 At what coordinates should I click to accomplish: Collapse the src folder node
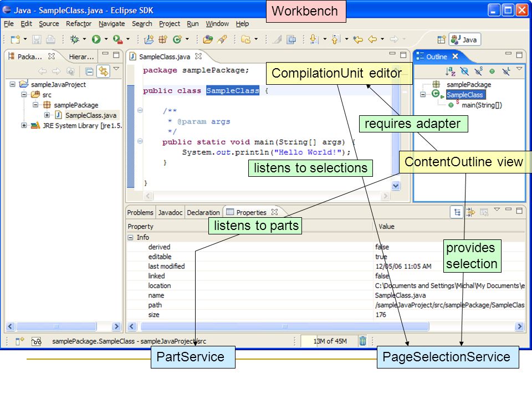tap(24, 94)
